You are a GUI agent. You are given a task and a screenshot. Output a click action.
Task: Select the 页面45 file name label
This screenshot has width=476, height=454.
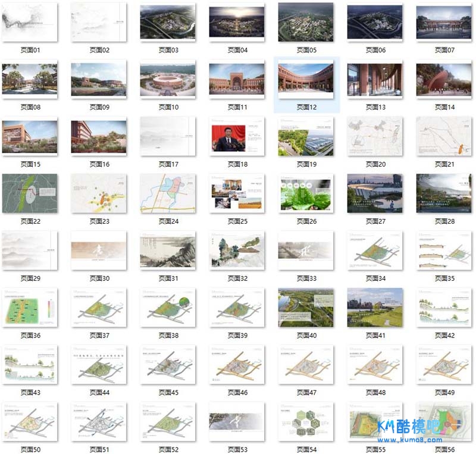coord(168,393)
